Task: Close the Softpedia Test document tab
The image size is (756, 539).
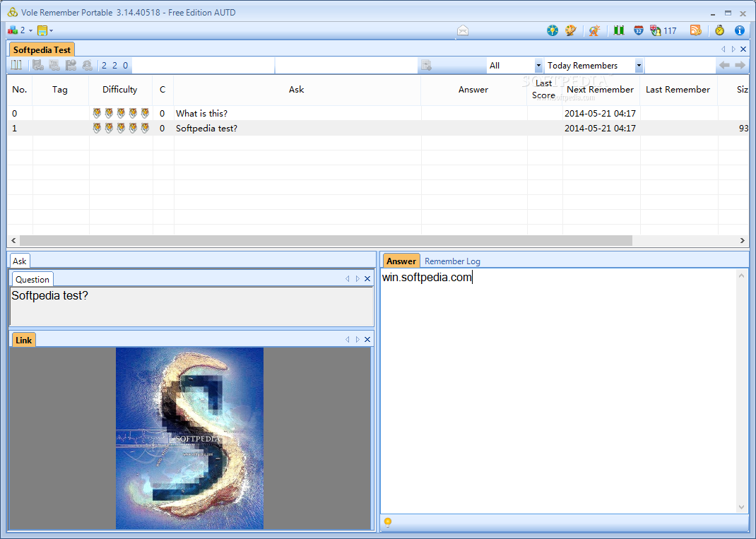Action: (x=743, y=49)
